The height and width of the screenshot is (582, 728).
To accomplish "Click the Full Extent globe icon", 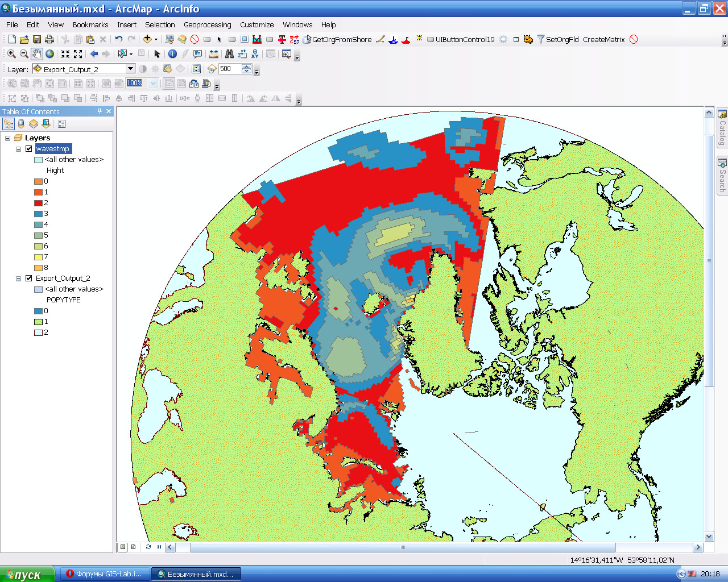I will coord(50,54).
